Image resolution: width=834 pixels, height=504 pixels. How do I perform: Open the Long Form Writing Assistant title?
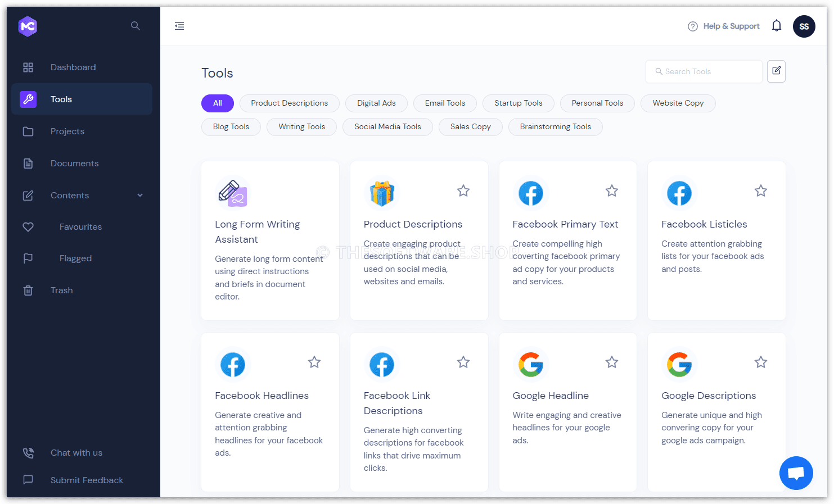[258, 231]
